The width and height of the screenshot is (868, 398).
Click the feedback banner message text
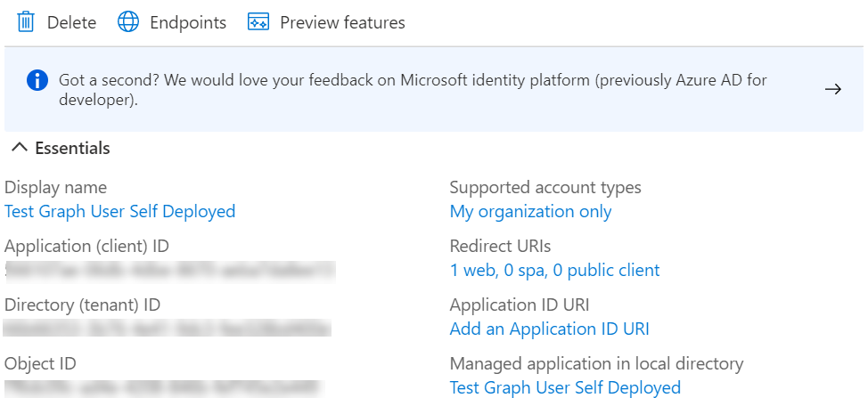413,90
